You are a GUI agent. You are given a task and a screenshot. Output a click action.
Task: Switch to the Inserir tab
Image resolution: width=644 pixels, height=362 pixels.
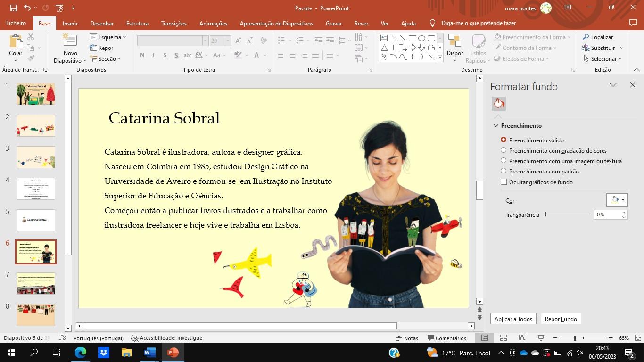click(x=70, y=23)
